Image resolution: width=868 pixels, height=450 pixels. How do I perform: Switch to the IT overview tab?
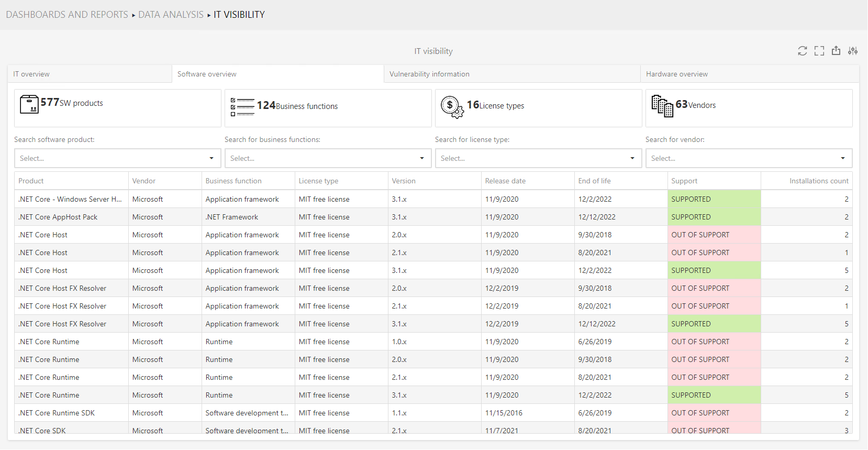31,74
